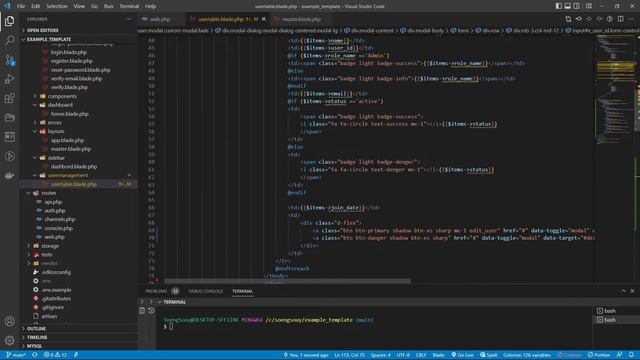The height and width of the screenshot is (360, 640).
Task: Open changes icon in editor toolbar
Action: 568,19
